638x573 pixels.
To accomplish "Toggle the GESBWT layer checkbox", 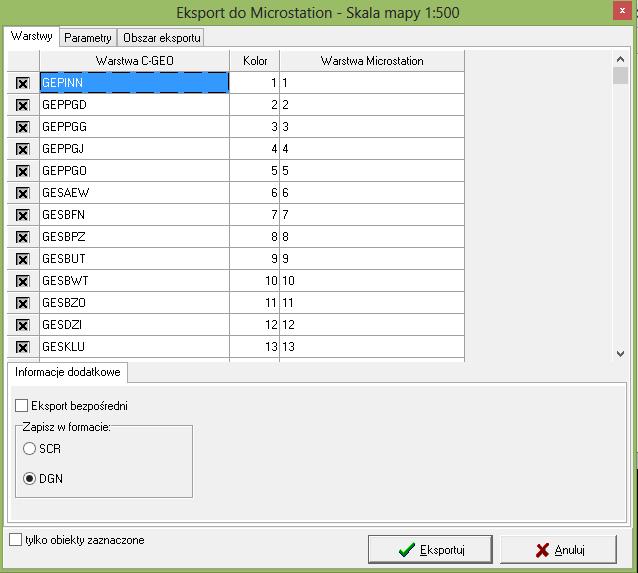I will [22, 281].
